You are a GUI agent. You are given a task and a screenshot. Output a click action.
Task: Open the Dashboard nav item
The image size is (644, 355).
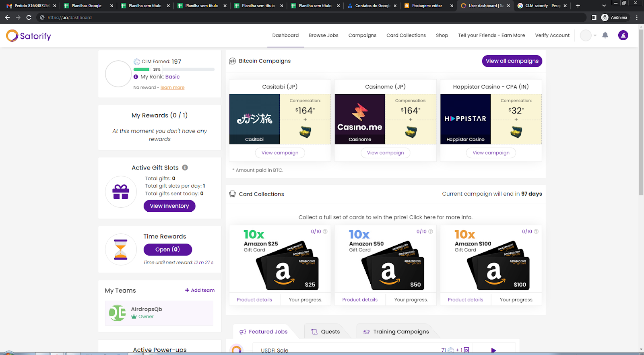tap(285, 35)
